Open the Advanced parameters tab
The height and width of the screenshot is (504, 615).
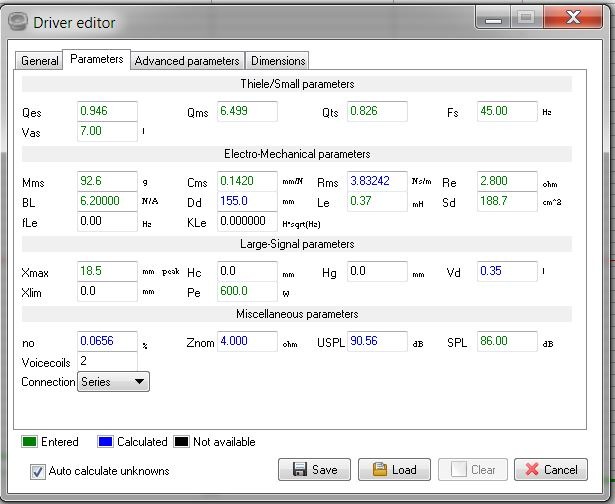187,61
